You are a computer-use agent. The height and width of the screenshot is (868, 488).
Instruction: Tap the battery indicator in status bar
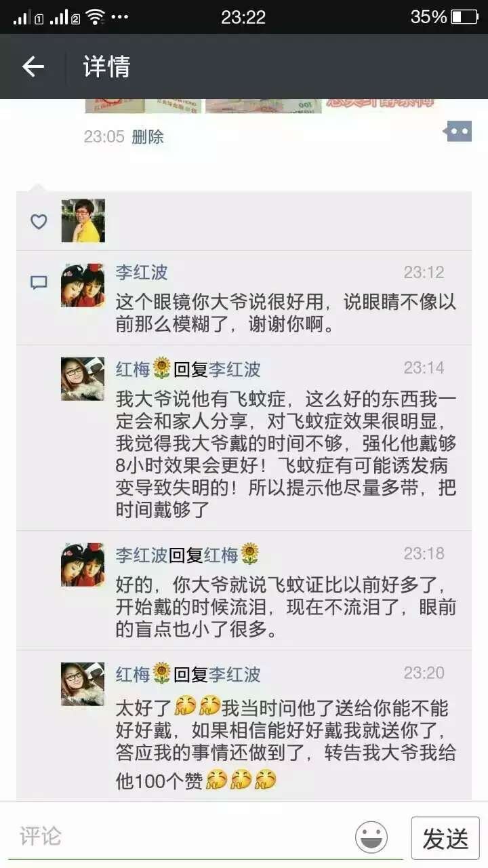click(x=465, y=17)
